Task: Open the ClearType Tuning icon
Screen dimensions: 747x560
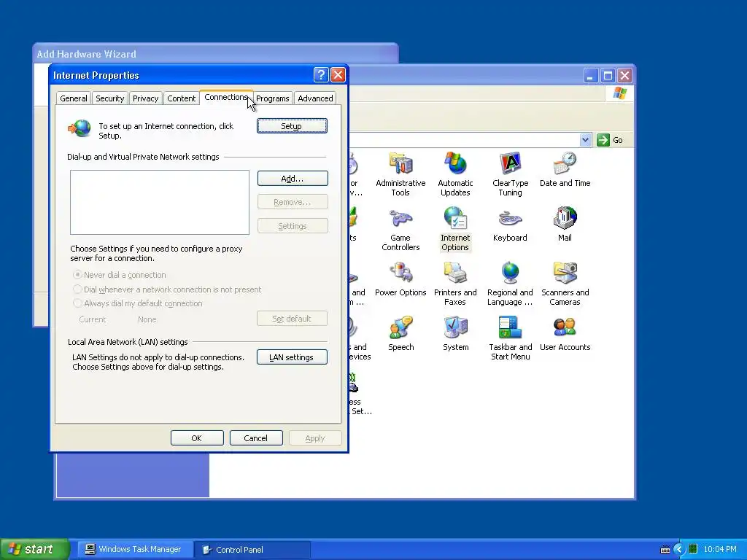Action: coord(510,174)
